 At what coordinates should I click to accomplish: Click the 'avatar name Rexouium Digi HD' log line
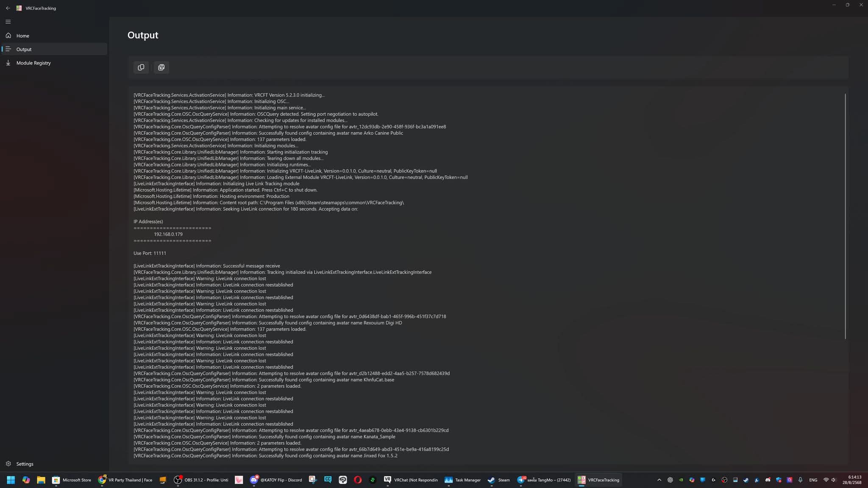tap(268, 323)
